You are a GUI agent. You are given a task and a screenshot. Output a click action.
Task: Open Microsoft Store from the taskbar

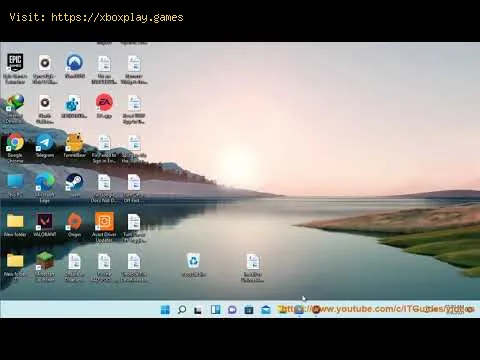coord(249,310)
